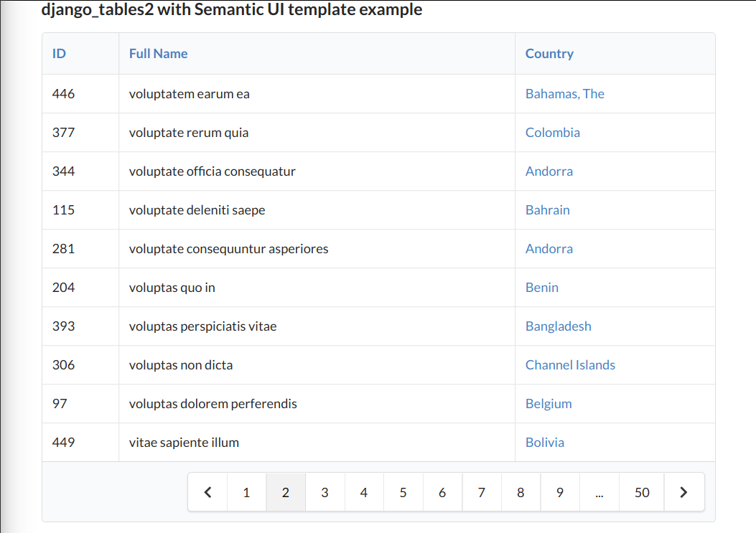The width and height of the screenshot is (756, 533).
Task: Open the Bahamas, The country link
Action: click(x=565, y=93)
